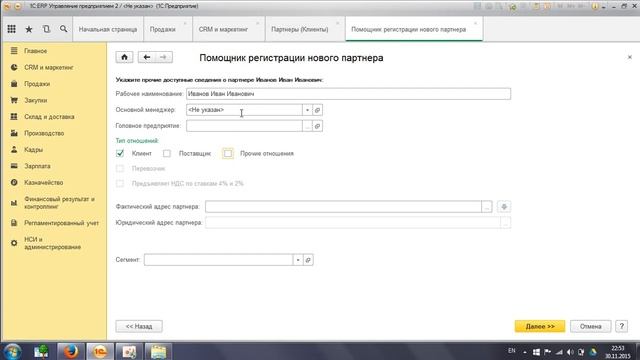This screenshot has width=640, height=360.
Task: Open the file explorer taskbar icon
Action: [x=158, y=351]
